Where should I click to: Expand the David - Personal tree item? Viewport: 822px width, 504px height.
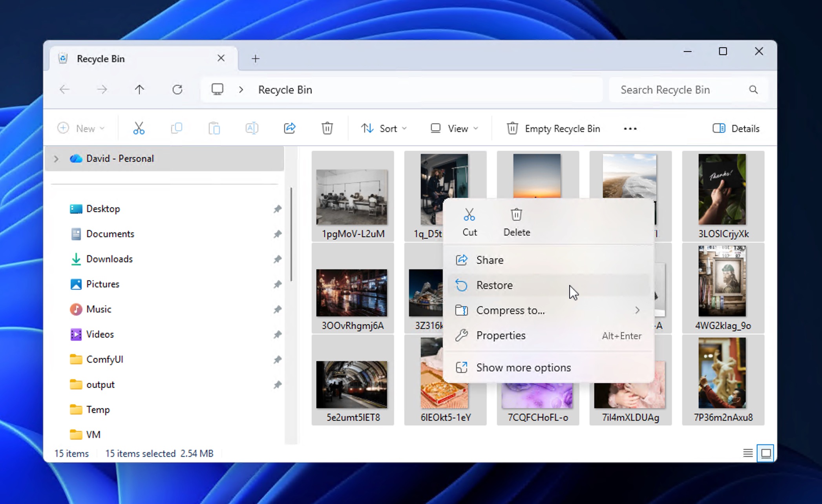56,159
